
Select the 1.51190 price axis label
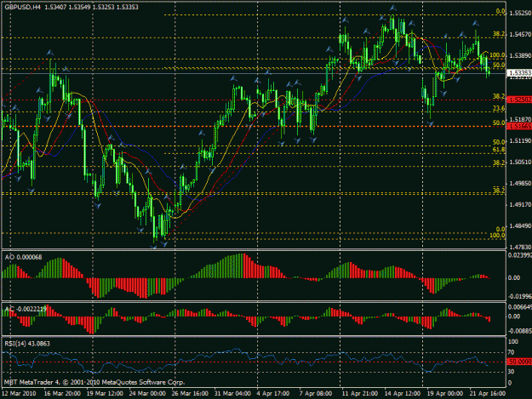pos(520,140)
